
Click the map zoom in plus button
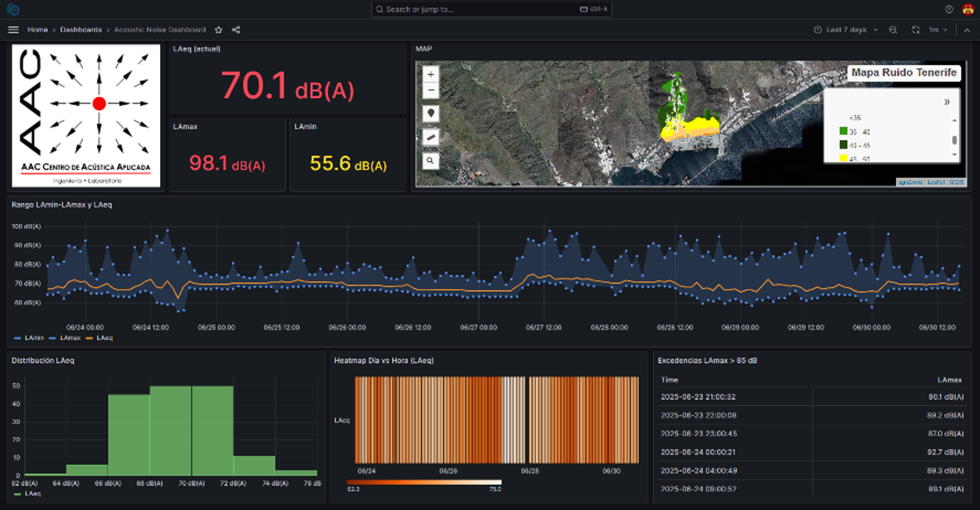[431, 74]
